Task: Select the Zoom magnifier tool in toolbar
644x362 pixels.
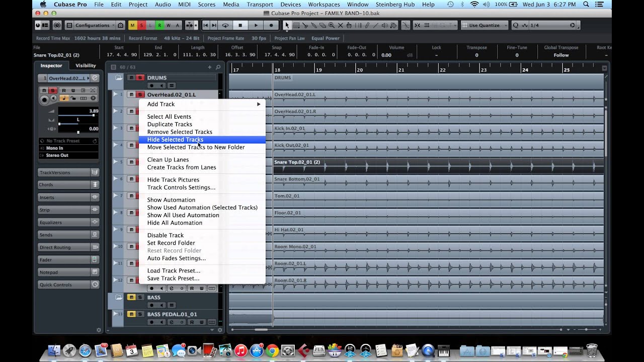Action: click(332, 25)
